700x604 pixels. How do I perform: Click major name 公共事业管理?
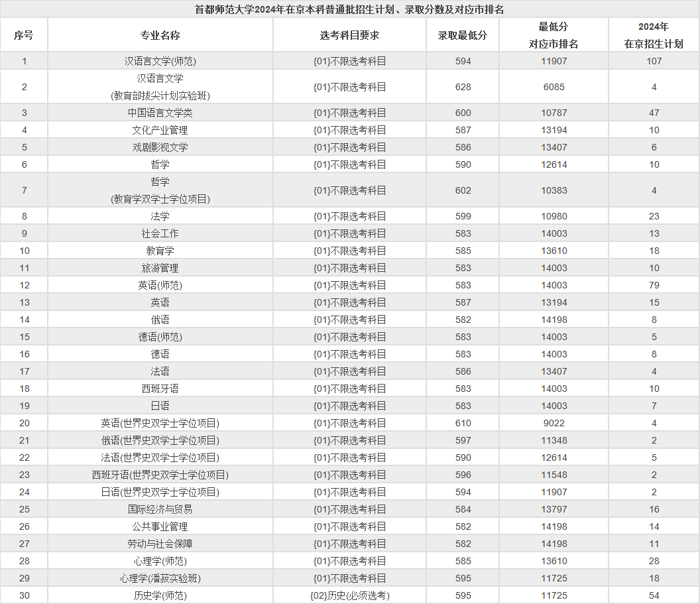point(160,527)
